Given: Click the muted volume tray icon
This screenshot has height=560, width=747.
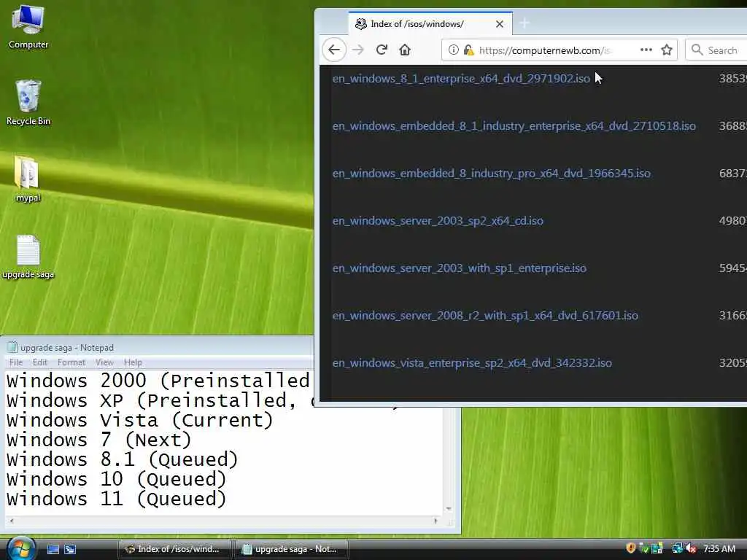Looking at the screenshot, I should point(691,548).
